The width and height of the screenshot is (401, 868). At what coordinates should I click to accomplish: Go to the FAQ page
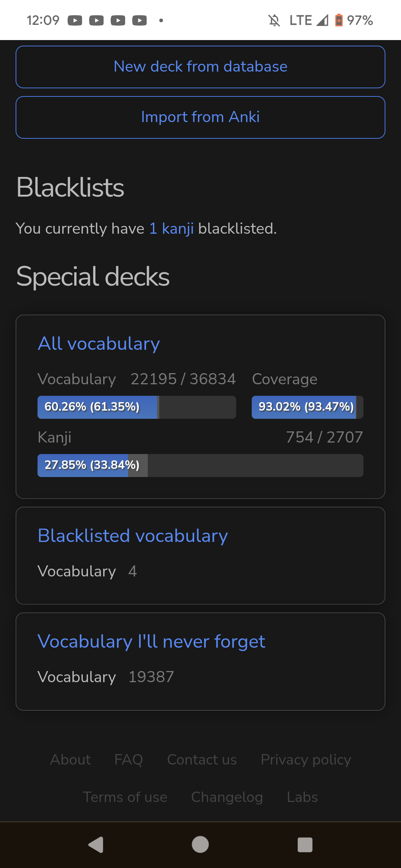pyautogui.click(x=128, y=760)
